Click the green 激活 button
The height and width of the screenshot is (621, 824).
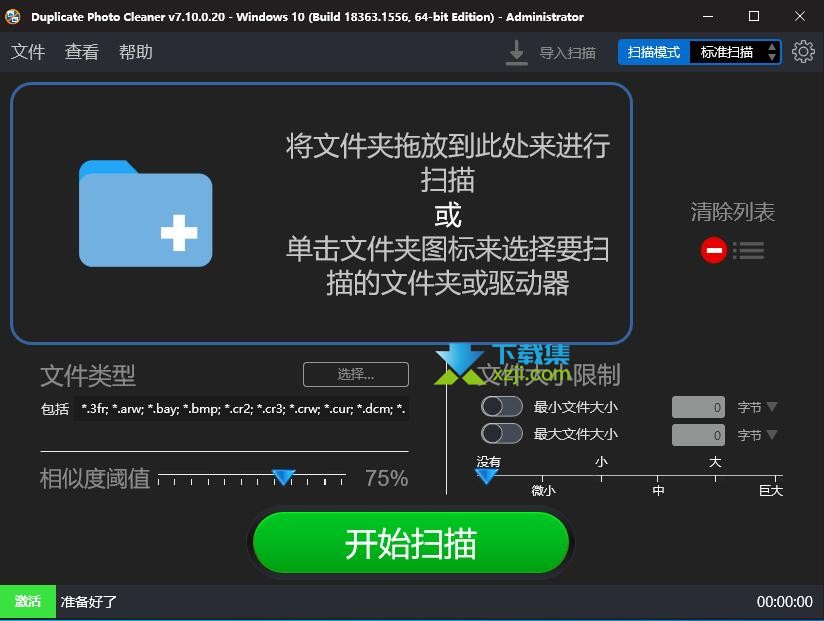pos(28,601)
